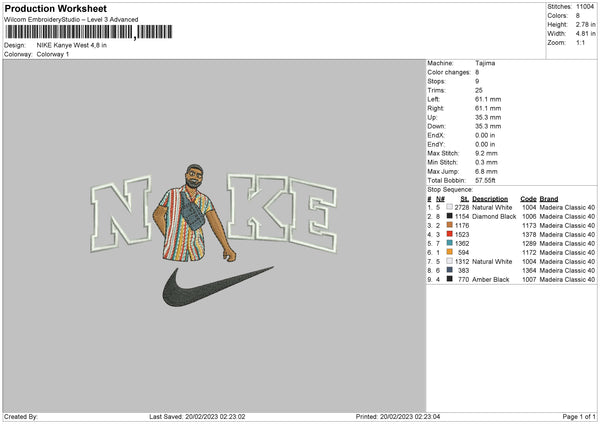
Task: Select stitch count 1362 in stop 5
Action: pos(462,243)
